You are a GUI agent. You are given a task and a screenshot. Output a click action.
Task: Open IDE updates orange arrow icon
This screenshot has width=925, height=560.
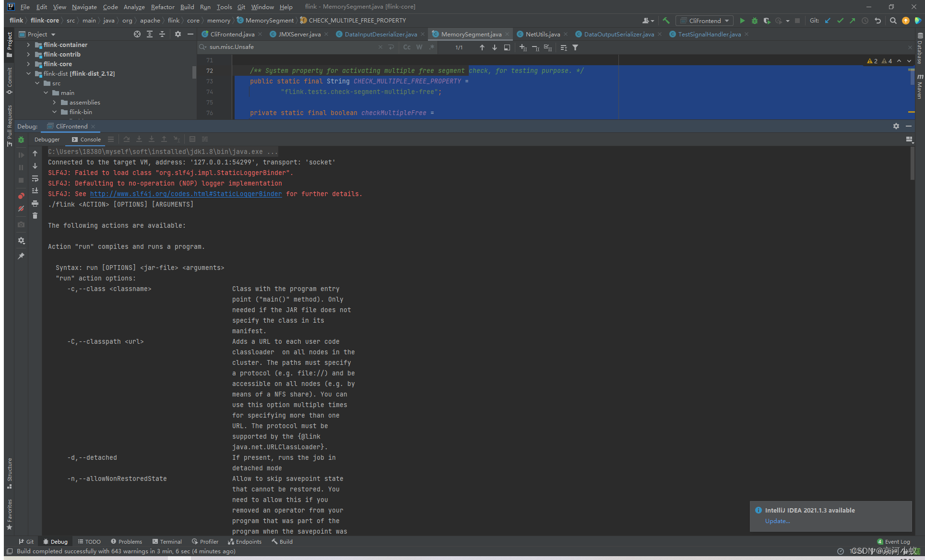tap(905, 21)
